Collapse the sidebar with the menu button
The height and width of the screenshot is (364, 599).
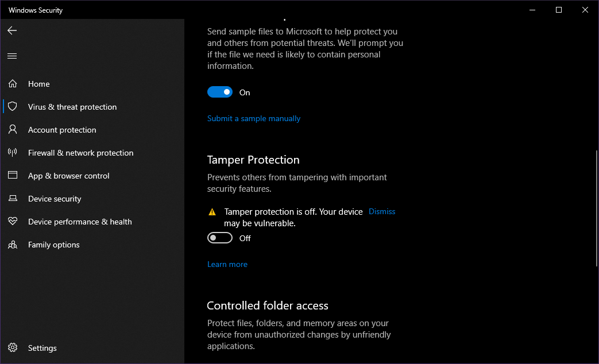coord(12,56)
